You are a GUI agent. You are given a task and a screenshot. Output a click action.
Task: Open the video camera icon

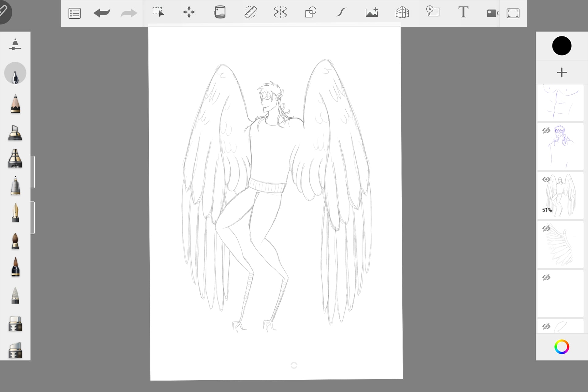(493, 13)
